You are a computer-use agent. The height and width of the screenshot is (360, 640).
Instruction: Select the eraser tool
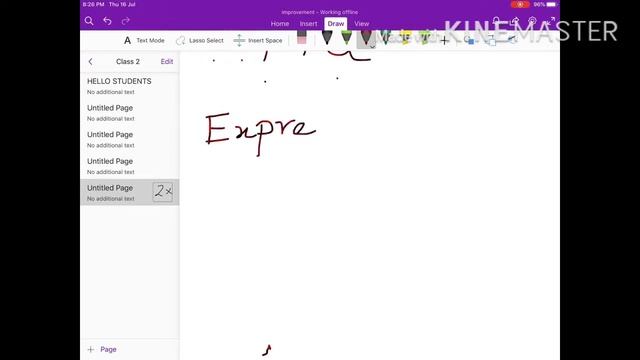[x=302, y=38]
